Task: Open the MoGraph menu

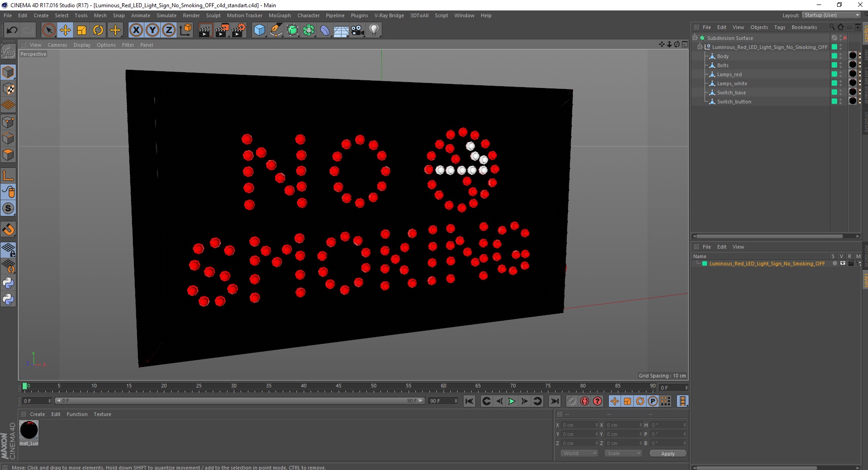Action: [x=280, y=15]
